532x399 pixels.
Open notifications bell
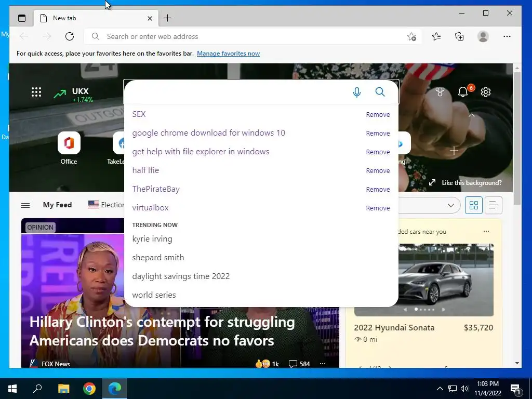click(463, 92)
